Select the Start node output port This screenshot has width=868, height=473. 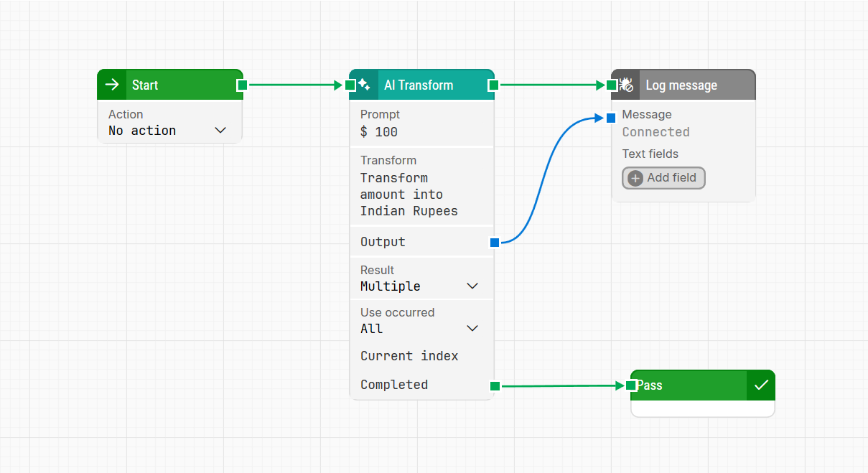[242, 85]
